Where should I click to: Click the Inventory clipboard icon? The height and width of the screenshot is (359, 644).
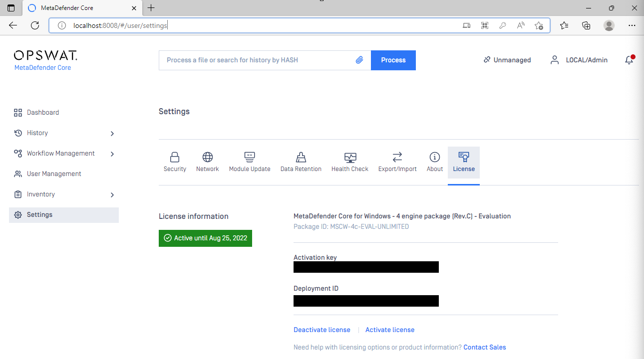[x=18, y=194]
